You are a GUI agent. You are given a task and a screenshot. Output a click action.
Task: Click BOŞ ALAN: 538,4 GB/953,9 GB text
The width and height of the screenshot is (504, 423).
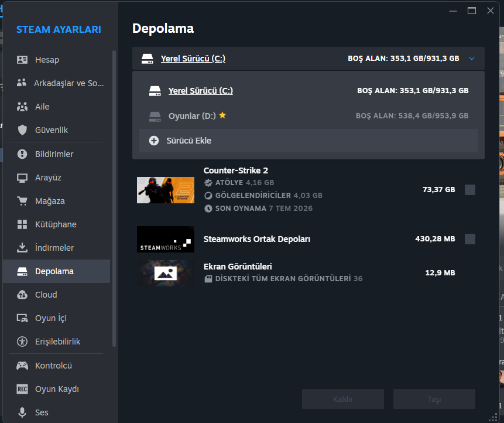tap(412, 116)
